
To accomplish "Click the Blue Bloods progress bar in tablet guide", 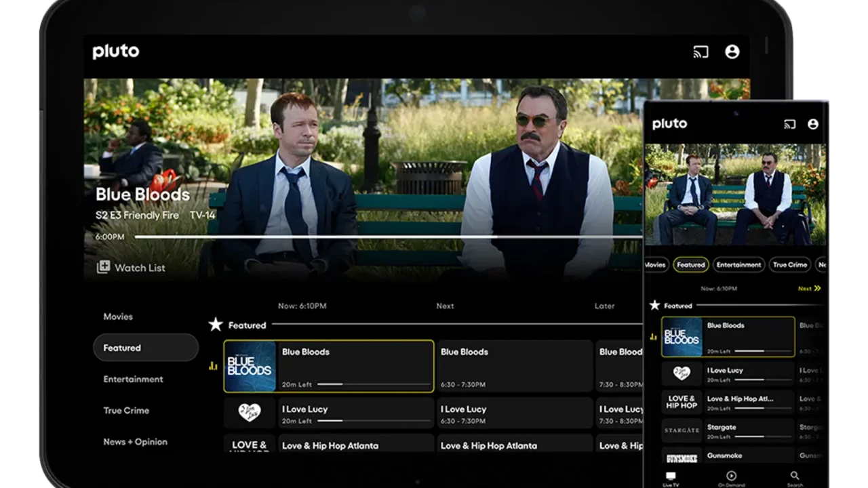I will pyautogui.click(x=373, y=384).
